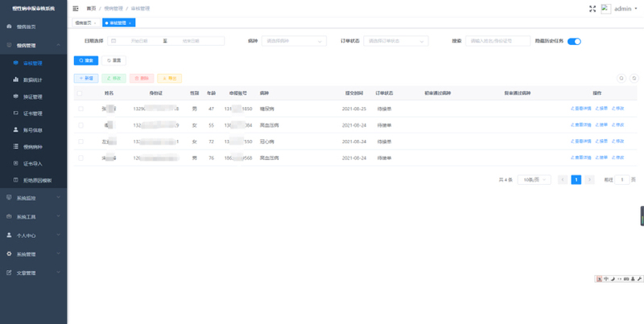
Task: Click the 证书导入 sidebar item
Action: [x=32, y=163]
